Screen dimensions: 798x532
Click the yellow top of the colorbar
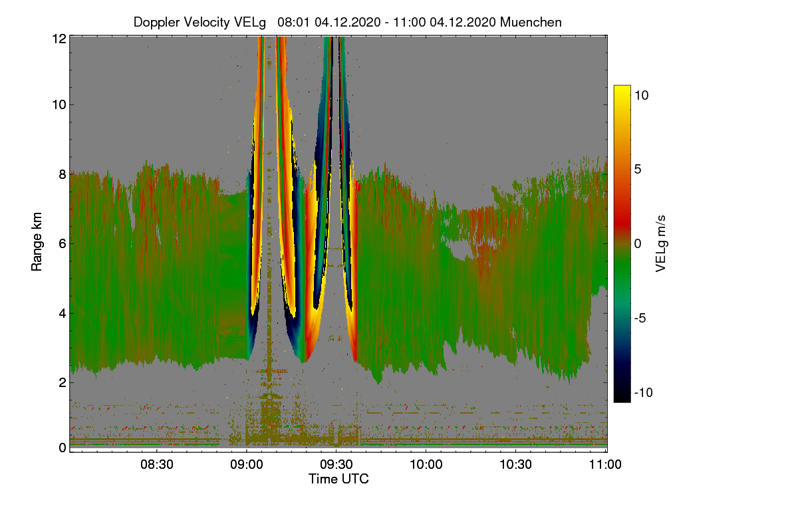pos(622,90)
